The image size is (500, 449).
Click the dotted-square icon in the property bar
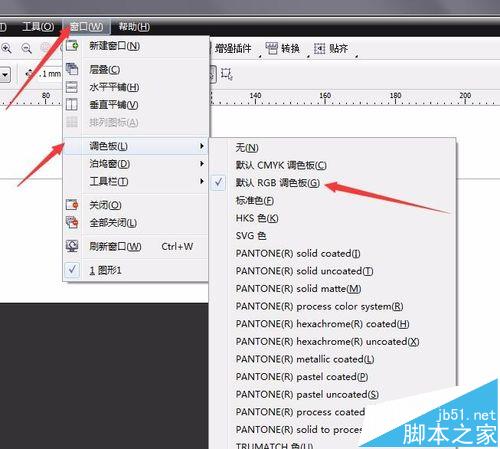click(226, 74)
